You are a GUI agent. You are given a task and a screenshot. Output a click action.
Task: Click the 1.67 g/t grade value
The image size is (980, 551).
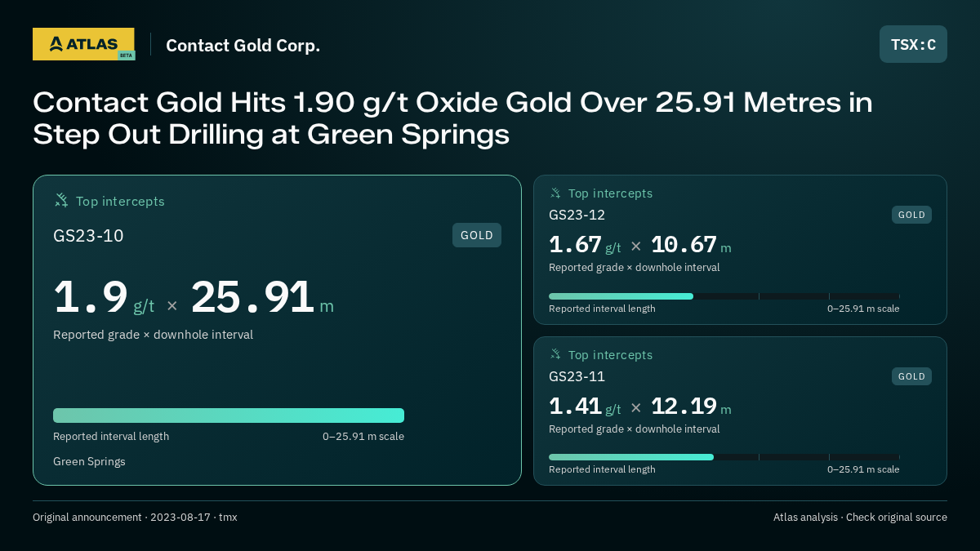click(x=585, y=245)
